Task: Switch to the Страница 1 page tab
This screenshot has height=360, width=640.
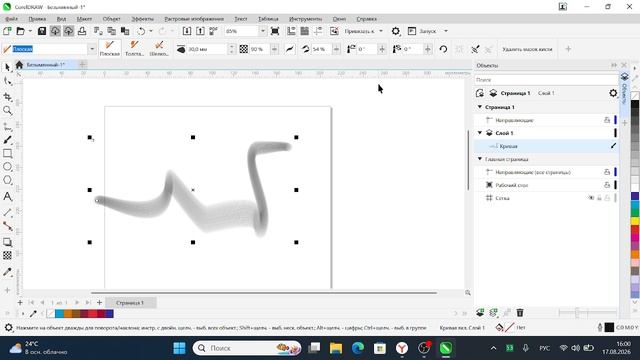Action: click(x=130, y=303)
